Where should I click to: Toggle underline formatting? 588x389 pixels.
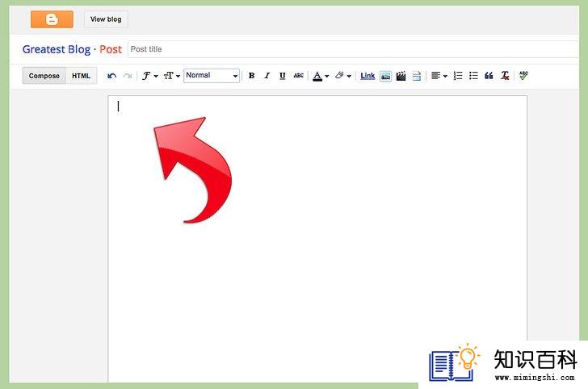point(283,76)
